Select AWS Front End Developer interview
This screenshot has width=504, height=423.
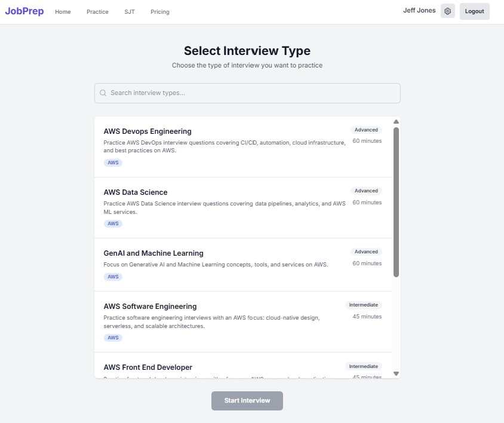[x=243, y=365]
